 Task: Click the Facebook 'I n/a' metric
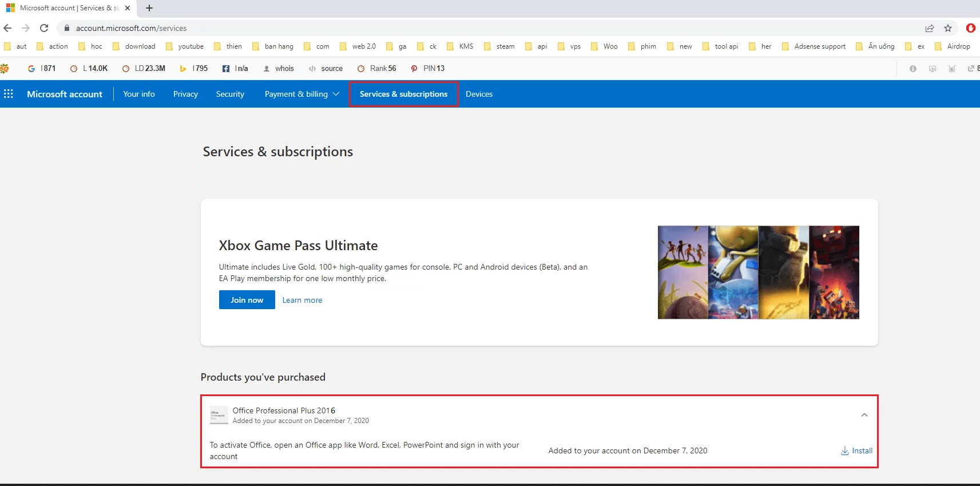(235, 68)
